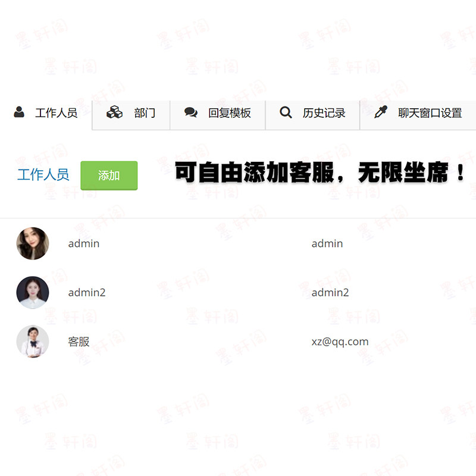The width and height of the screenshot is (476, 476).
Task: Switch to the 部门 tab
Action: point(131,115)
